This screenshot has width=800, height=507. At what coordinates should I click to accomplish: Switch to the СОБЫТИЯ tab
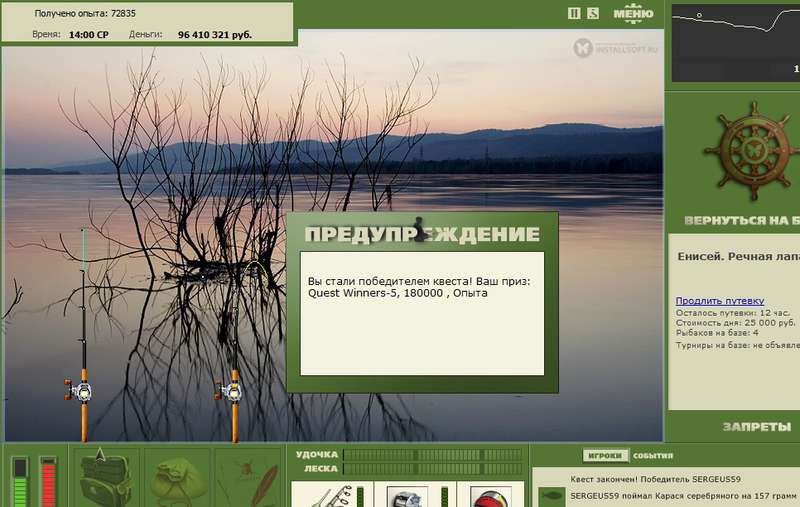[653, 455]
